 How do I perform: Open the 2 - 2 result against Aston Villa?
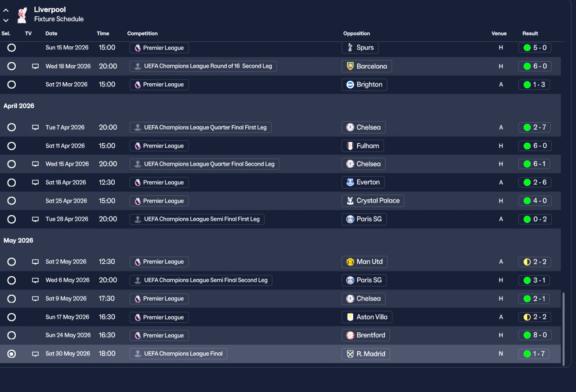535,317
